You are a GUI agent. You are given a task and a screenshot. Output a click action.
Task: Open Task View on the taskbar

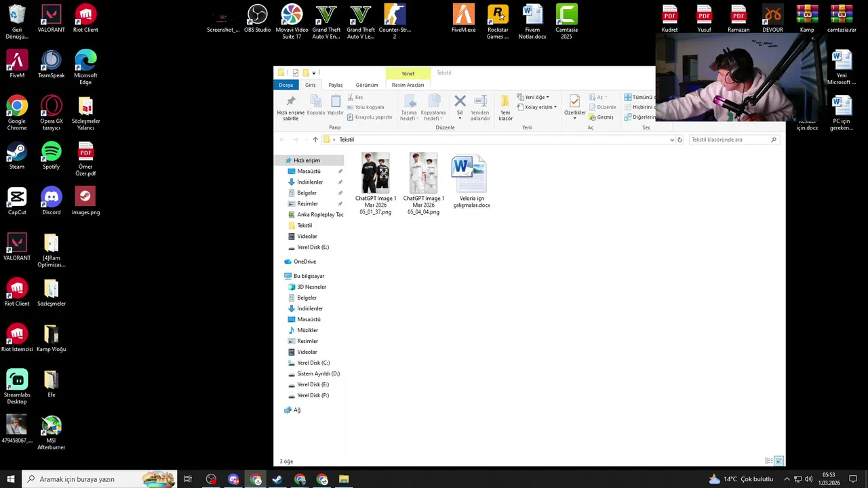pos(188,479)
